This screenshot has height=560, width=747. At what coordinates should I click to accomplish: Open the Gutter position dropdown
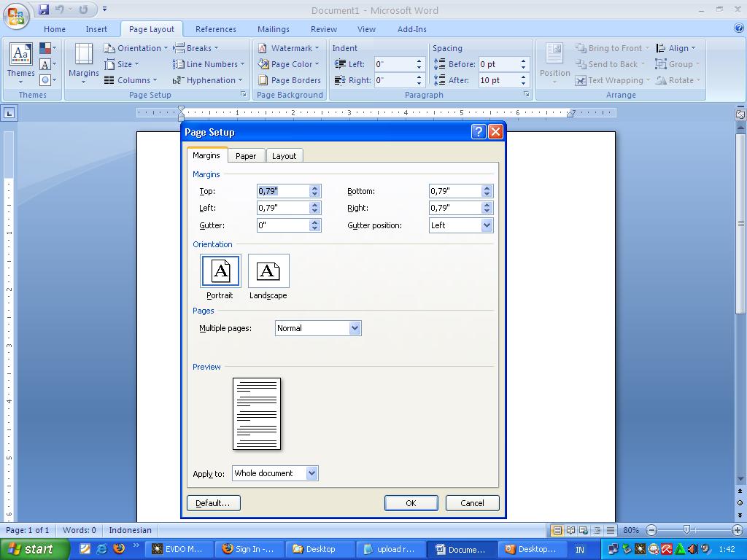click(x=487, y=225)
